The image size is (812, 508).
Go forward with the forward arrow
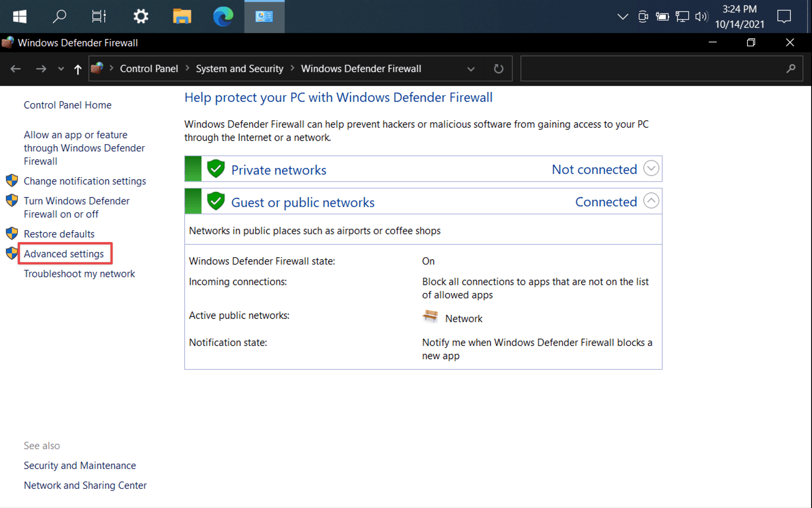pos(41,69)
